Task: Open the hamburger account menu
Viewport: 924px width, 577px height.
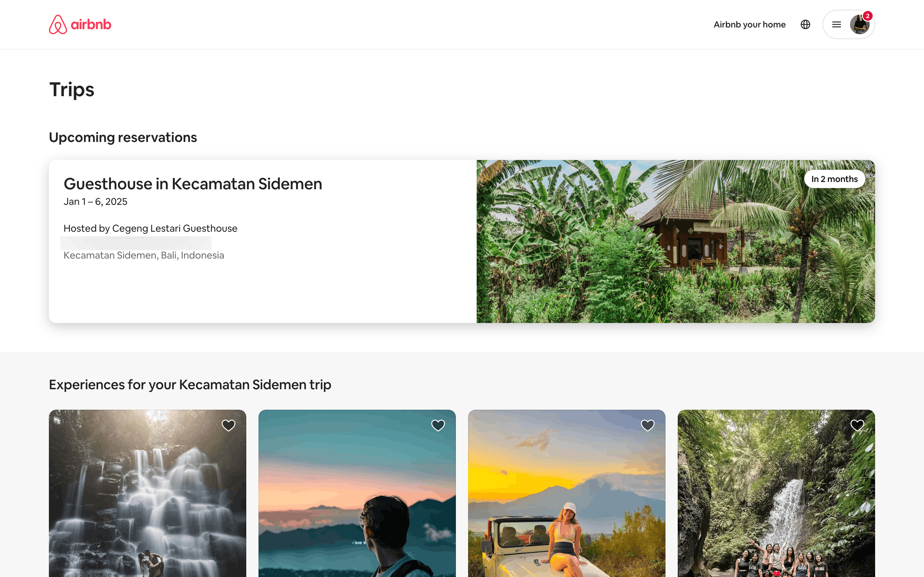Action: pyautogui.click(x=836, y=24)
